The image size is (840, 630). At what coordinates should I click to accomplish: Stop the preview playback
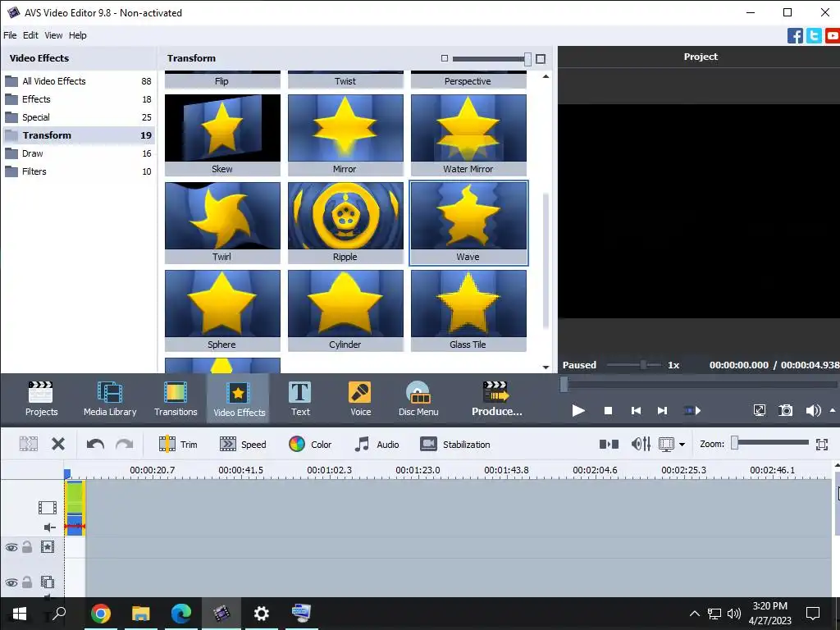click(x=608, y=411)
